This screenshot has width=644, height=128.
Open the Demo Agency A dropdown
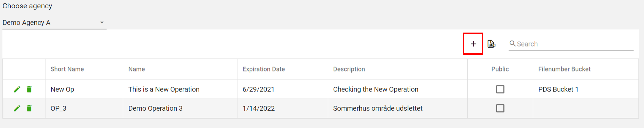point(54,23)
